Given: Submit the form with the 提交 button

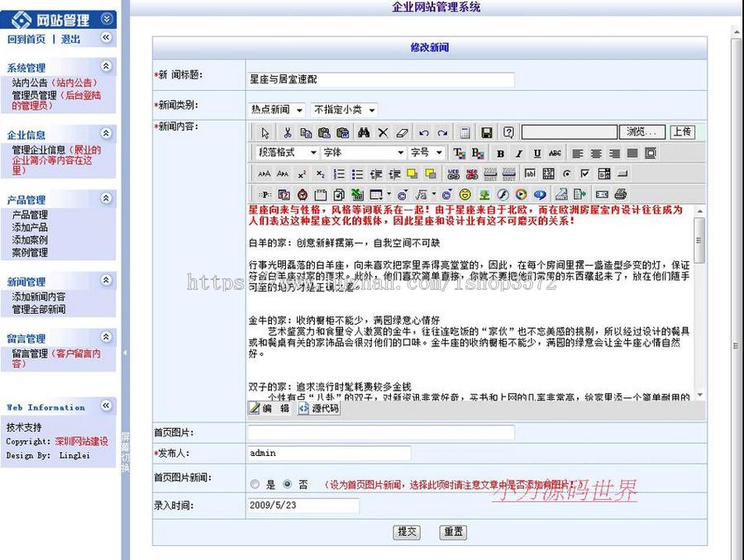Looking at the screenshot, I should tap(406, 533).
